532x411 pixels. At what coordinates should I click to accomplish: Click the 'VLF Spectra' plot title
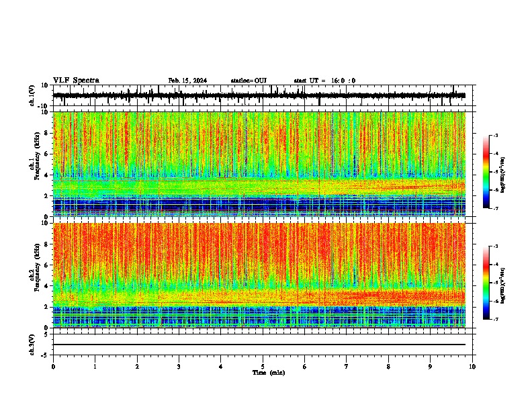click(x=76, y=81)
